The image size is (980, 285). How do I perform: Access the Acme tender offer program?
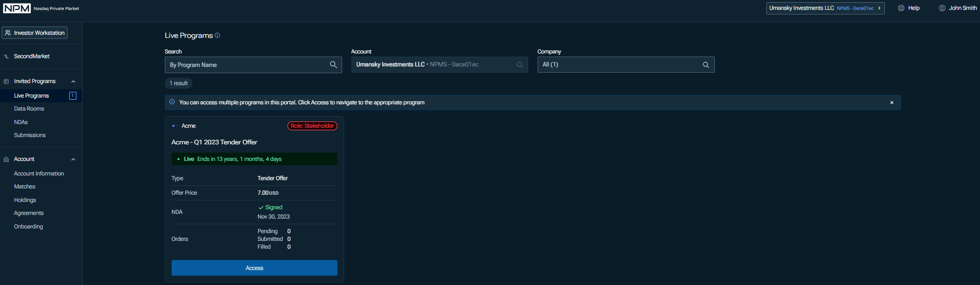pyautogui.click(x=254, y=268)
